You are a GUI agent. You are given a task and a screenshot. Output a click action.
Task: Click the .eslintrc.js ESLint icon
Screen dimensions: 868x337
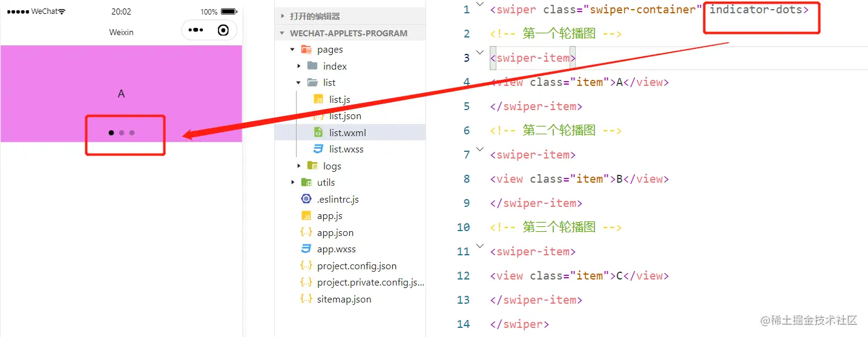click(x=306, y=199)
